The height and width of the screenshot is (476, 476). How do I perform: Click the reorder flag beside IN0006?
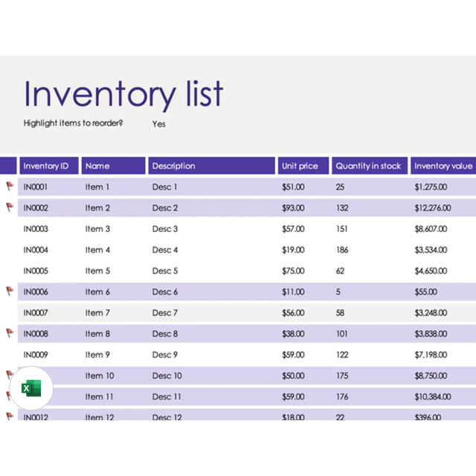(x=10, y=291)
